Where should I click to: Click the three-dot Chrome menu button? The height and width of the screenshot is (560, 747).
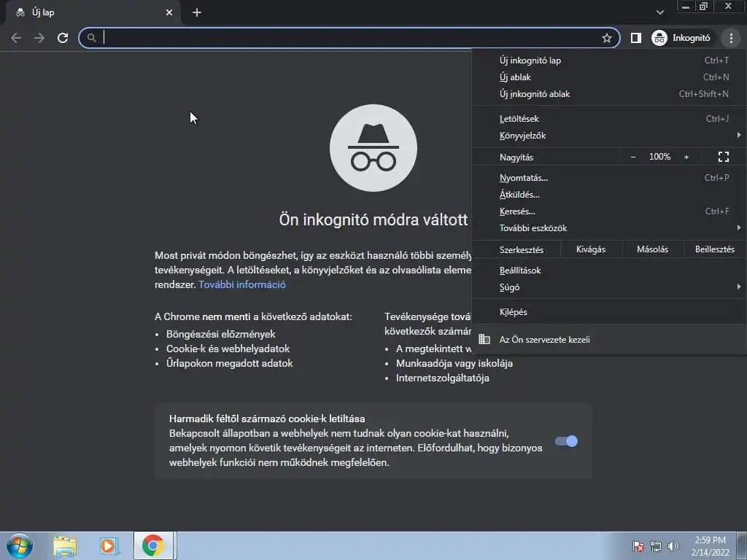click(x=731, y=38)
